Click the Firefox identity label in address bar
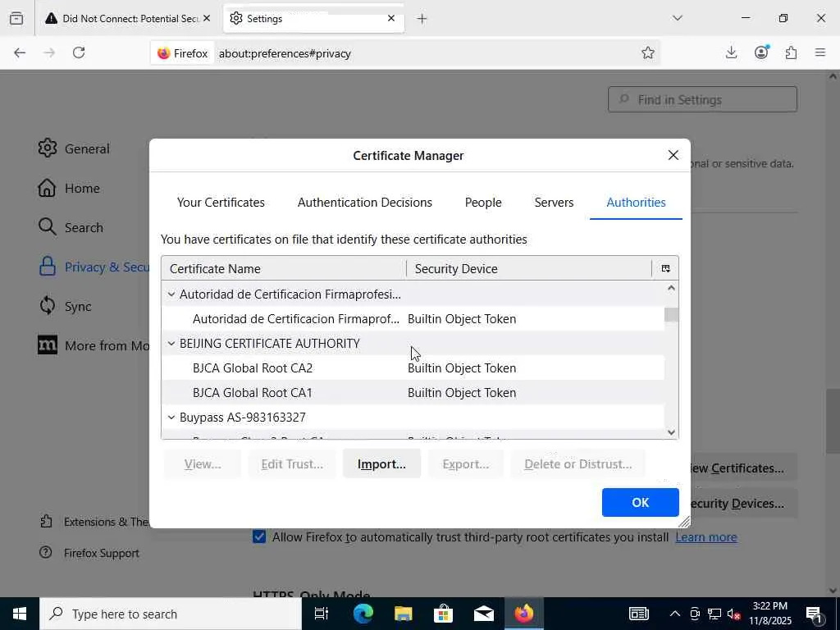 click(182, 53)
